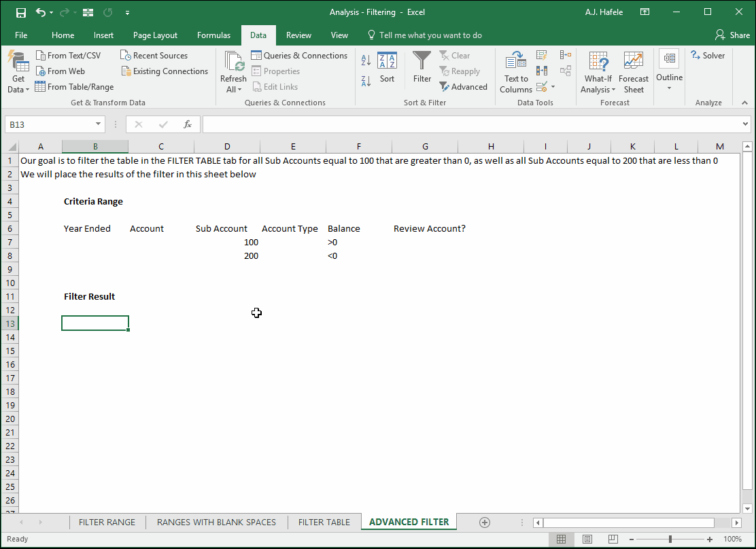Select the 'Criteria Range' cell
756x549 pixels.
click(95, 202)
